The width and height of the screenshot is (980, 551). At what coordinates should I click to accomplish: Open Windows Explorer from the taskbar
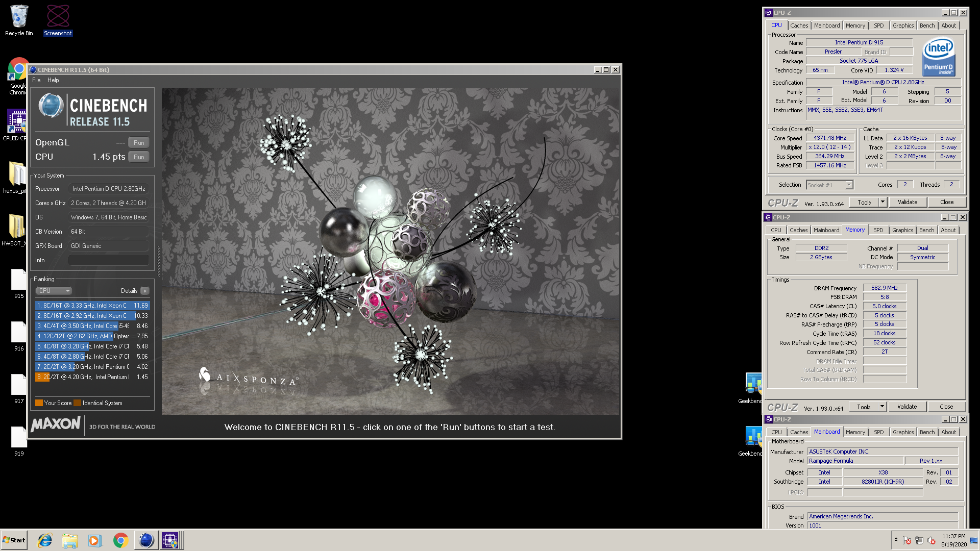[70, 540]
